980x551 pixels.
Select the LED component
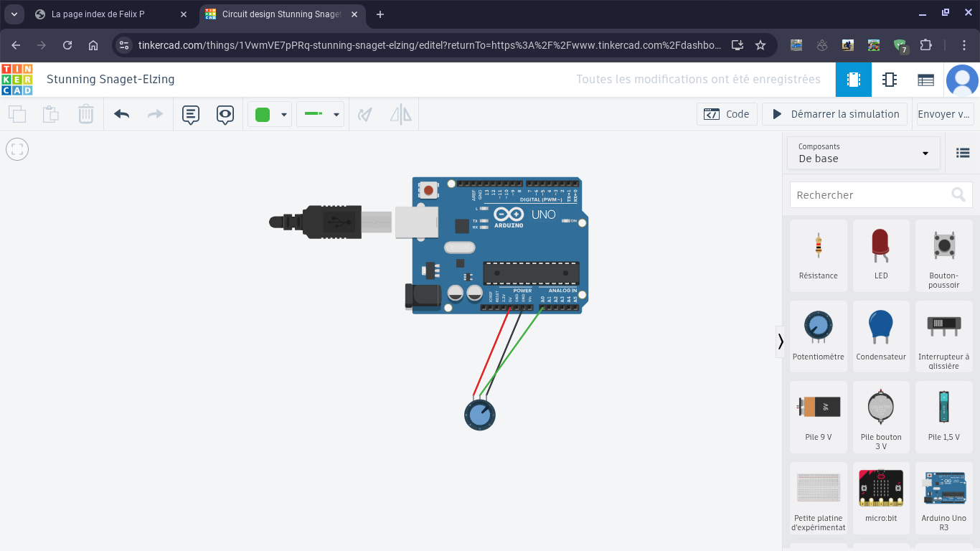pos(881,255)
